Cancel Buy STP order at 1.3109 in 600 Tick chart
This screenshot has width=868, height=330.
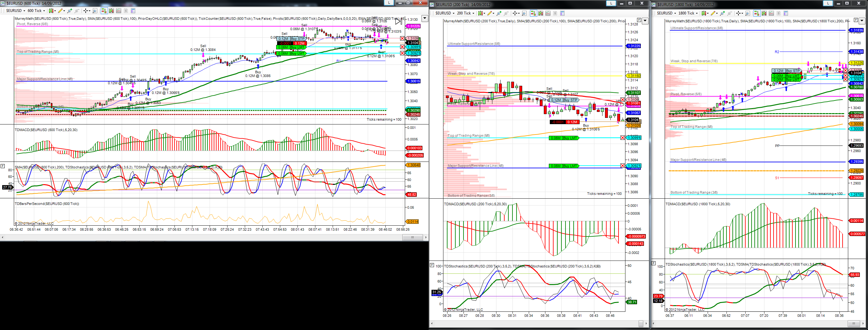coord(402,38)
